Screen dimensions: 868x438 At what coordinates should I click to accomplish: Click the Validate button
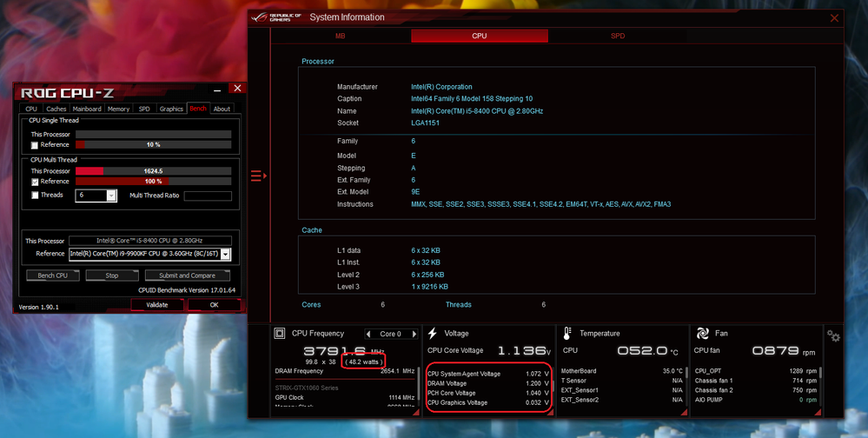pos(157,305)
